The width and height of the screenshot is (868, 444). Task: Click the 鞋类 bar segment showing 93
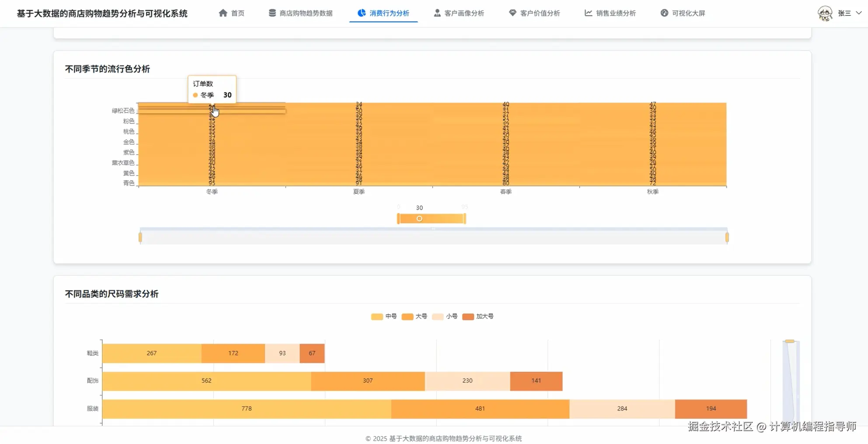click(282, 353)
